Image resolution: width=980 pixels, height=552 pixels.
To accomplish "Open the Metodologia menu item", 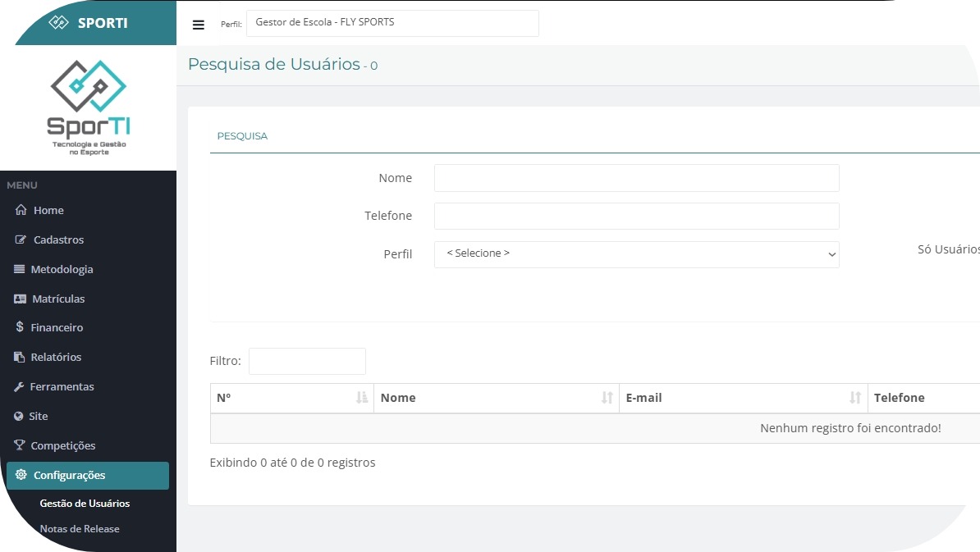I will (x=62, y=269).
